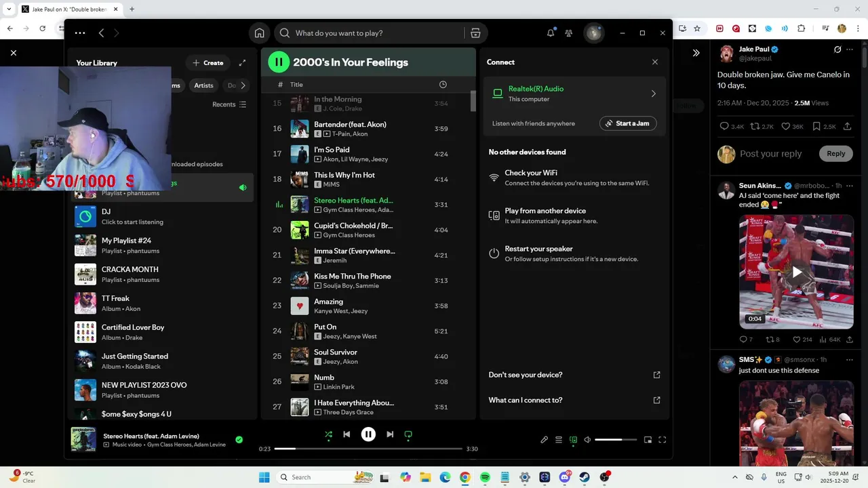868x488 pixels.
Task: Open My Playlist #24
Action: (x=163, y=245)
